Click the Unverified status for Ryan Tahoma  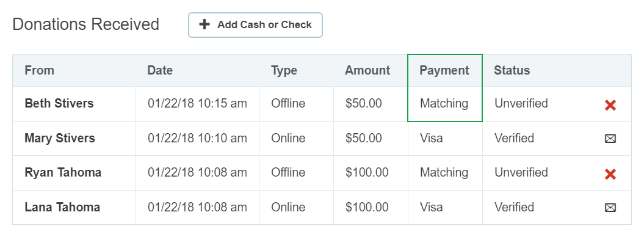(521, 172)
